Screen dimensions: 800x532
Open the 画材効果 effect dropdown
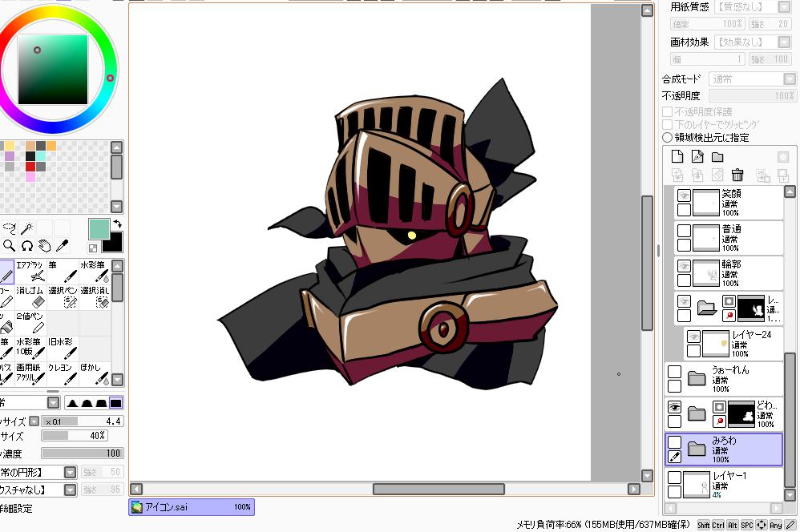(x=784, y=42)
